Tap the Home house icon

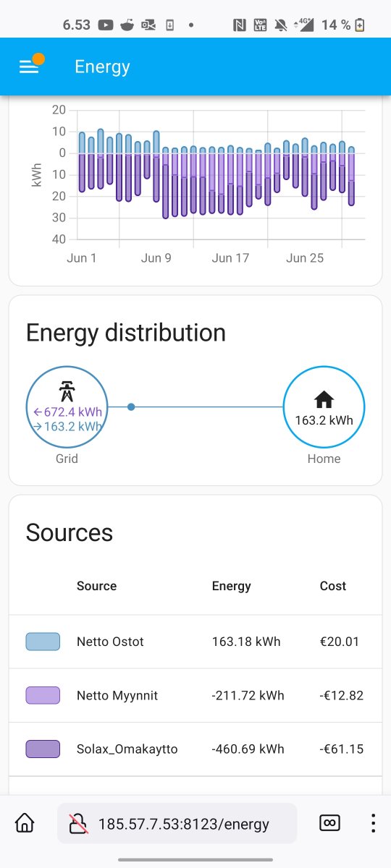(324, 399)
